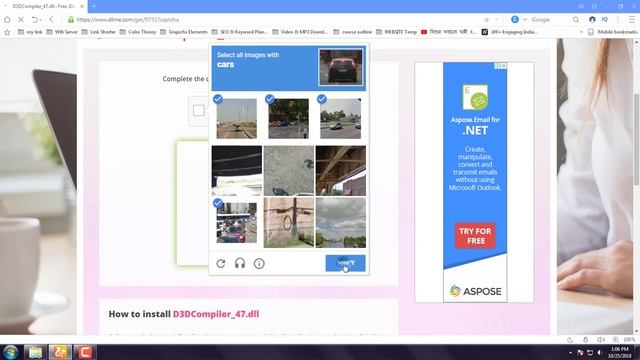The image size is (640, 360).
Task: Click the D3DCompiler_47.dll pink heading link
Action: (x=216, y=314)
